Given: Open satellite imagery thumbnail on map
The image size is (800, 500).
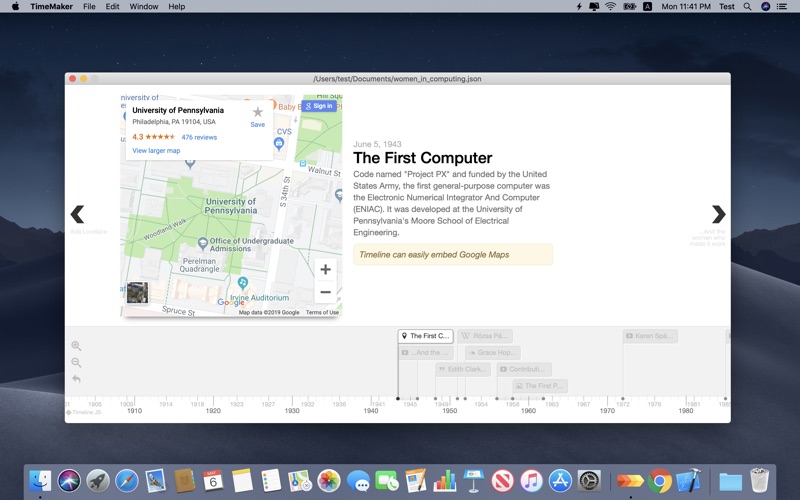Looking at the screenshot, I should (x=137, y=293).
